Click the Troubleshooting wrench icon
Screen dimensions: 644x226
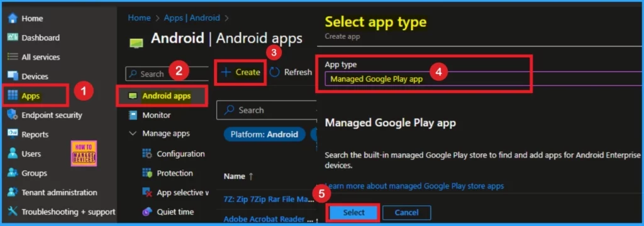click(13, 212)
